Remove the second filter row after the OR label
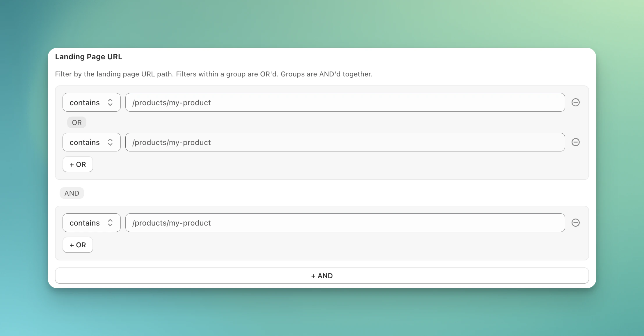Viewport: 644px width, 336px height. click(x=575, y=142)
